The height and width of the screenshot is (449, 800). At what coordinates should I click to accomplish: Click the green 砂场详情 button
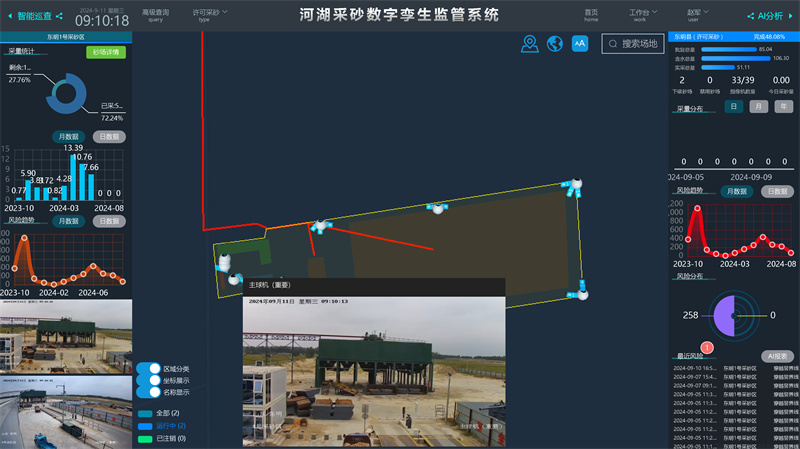point(106,52)
